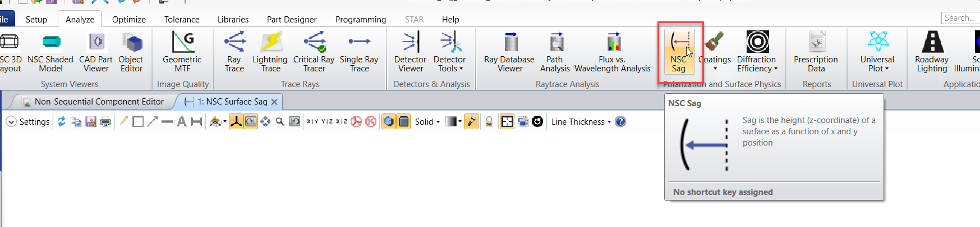Open the Ray Database Viewer
The height and width of the screenshot is (227, 980).
point(510,52)
